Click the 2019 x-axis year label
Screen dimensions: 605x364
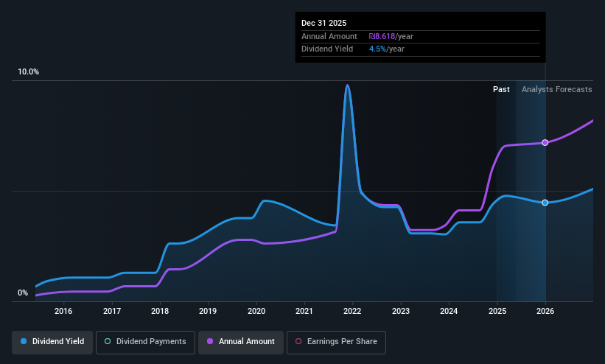[208, 311]
